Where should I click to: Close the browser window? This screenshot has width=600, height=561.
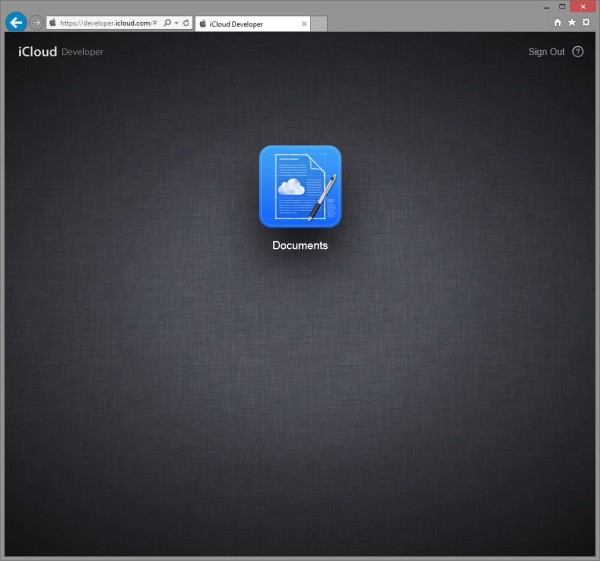[x=583, y=7]
